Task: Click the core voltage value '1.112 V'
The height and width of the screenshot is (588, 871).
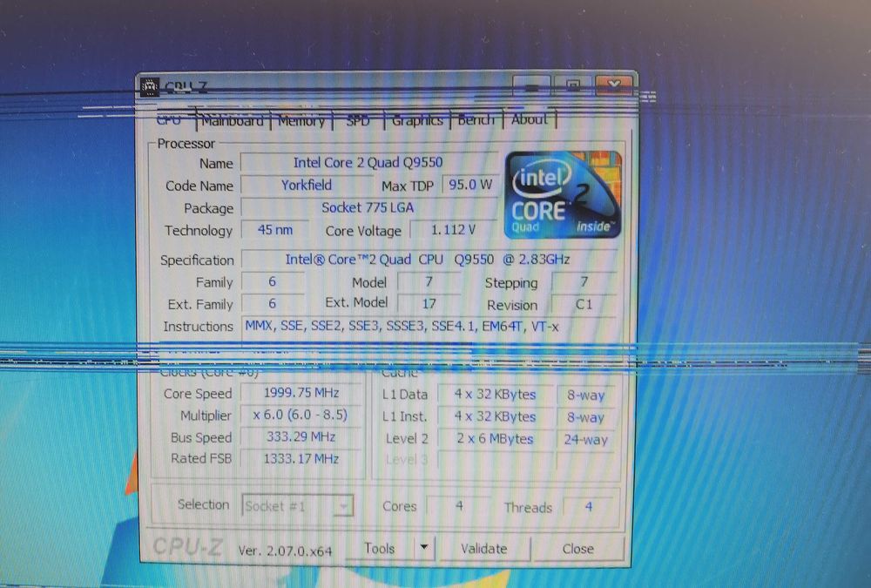Action: (453, 230)
